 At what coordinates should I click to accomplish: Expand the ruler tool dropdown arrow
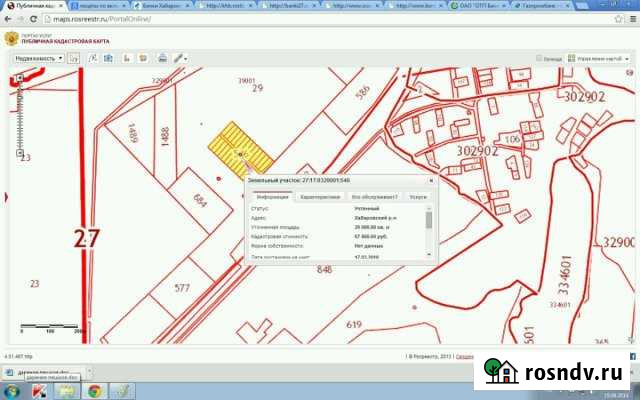[x=184, y=59]
